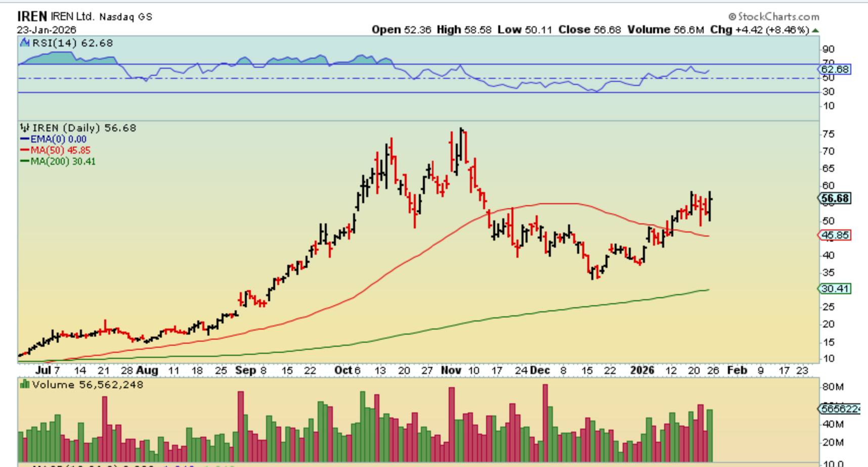Click the 75 tick on price axis
Screen dimensions: 868x467
(829, 134)
